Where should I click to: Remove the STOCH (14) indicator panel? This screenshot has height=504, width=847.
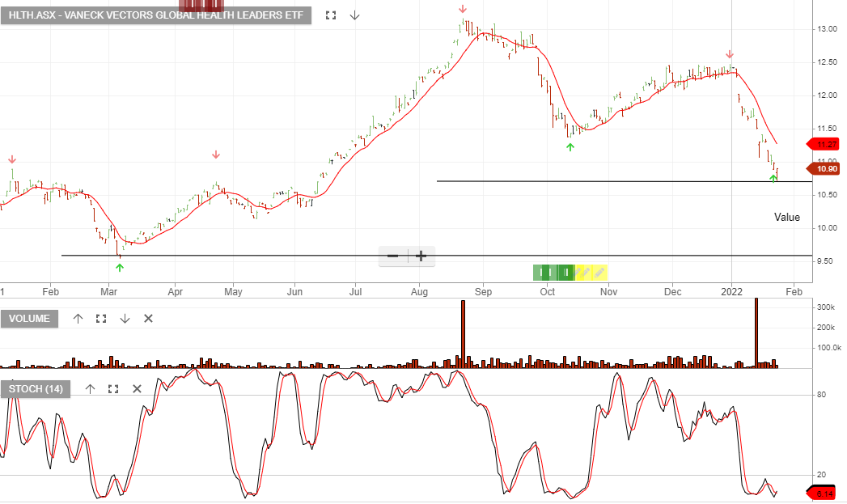pos(136,389)
